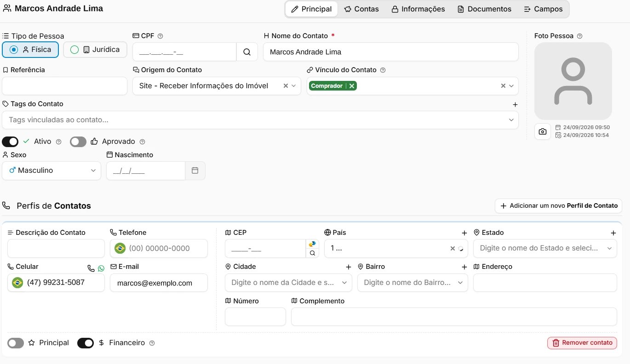Toggle the Ativo switch
This screenshot has height=364, width=630.
[10, 142]
